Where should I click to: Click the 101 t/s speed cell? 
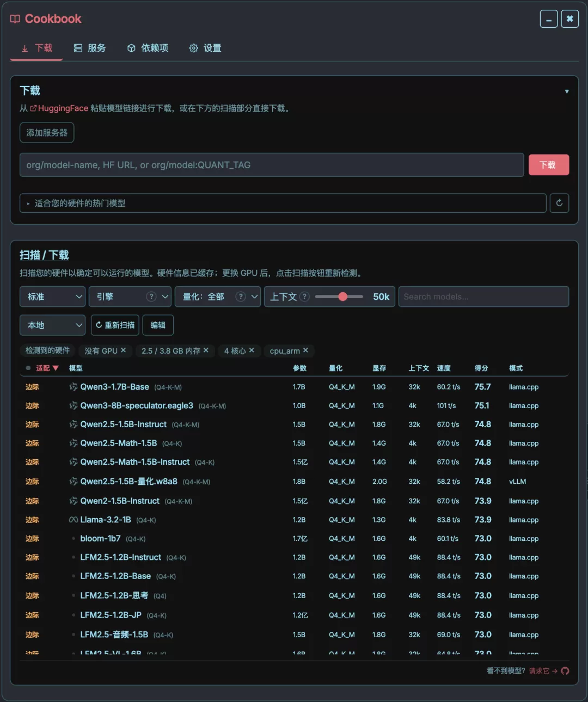(x=446, y=406)
